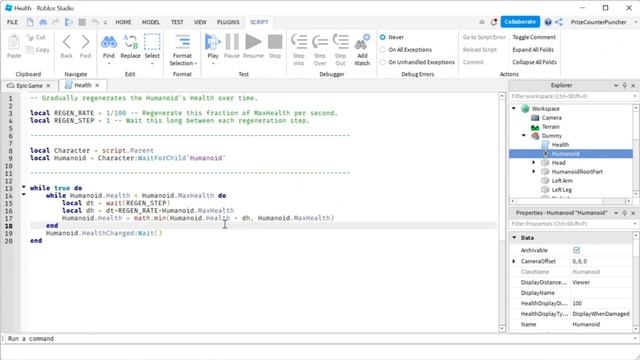The image size is (640, 360).
Task: Select the Terrain item in Explorer
Action: coord(551,127)
